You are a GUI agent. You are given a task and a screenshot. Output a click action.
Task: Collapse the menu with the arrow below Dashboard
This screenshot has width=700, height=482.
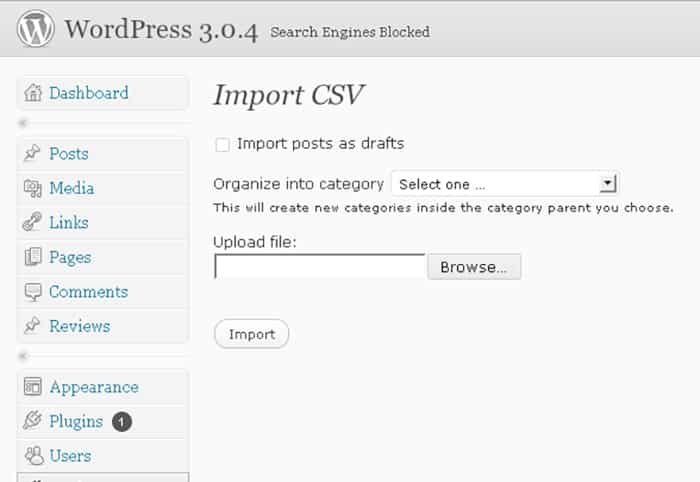(23, 123)
